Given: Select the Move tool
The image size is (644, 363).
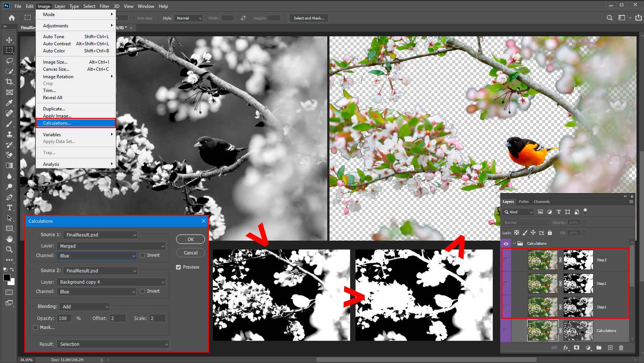Looking at the screenshot, I should pyautogui.click(x=9, y=40).
